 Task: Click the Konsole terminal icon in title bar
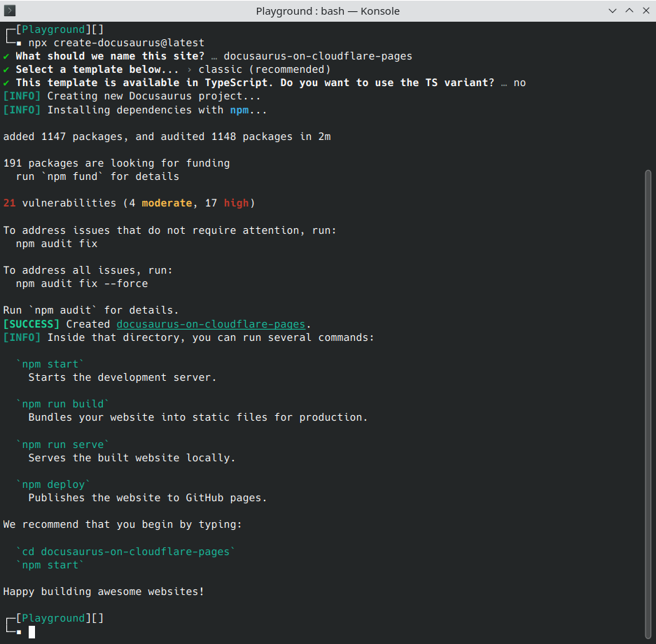[x=10, y=10]
